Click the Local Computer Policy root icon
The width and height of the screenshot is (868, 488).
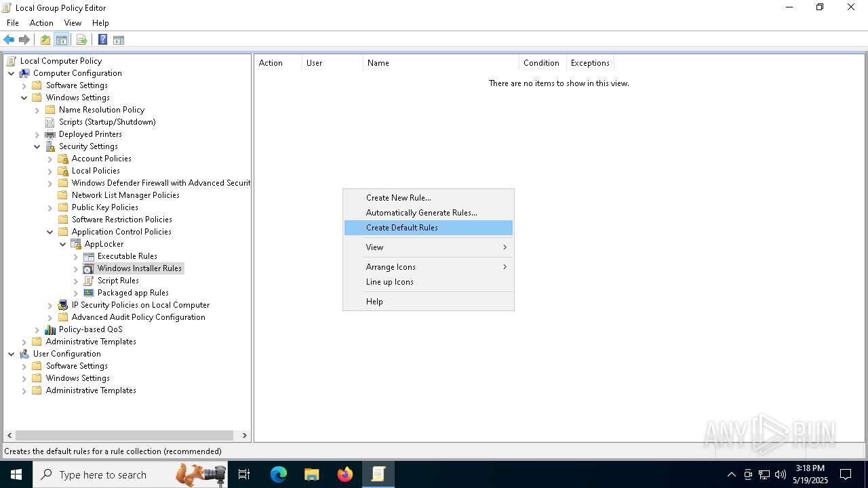(x=12, y=61)
